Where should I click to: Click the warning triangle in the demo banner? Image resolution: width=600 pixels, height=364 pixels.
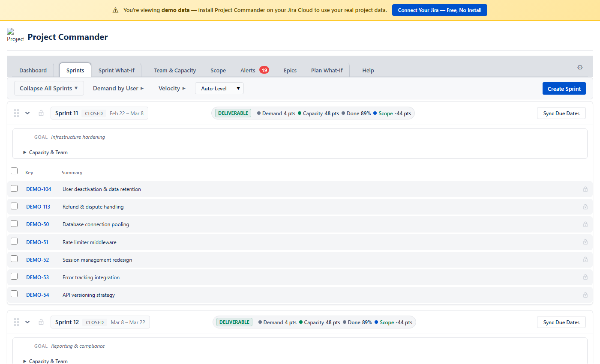(x=115, y=10)
